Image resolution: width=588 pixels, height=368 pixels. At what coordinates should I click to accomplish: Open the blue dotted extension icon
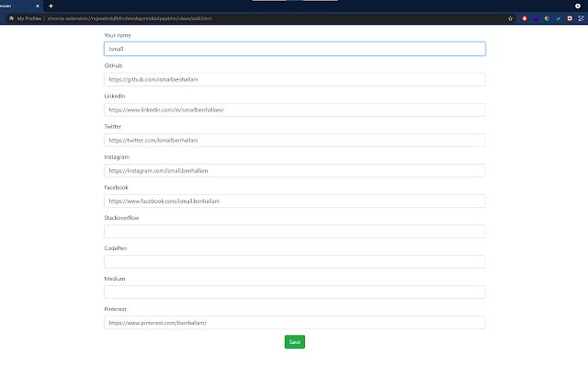click(x=581, y=18)
